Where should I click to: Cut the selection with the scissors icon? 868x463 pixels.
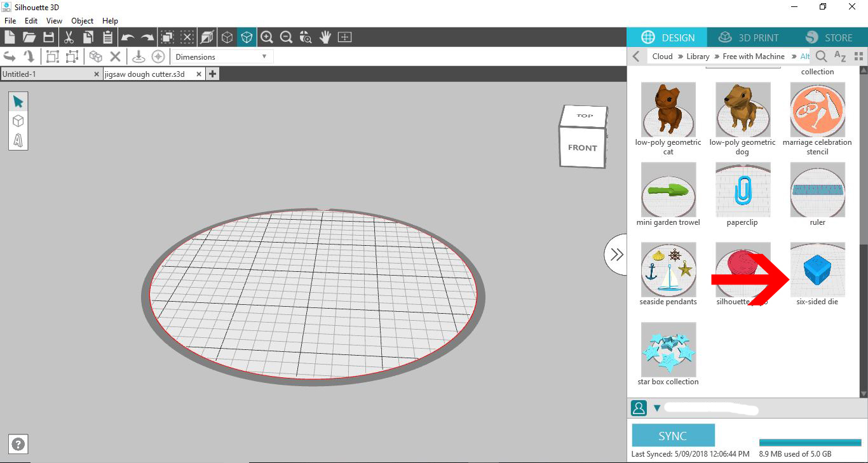(x=69, y=37)
